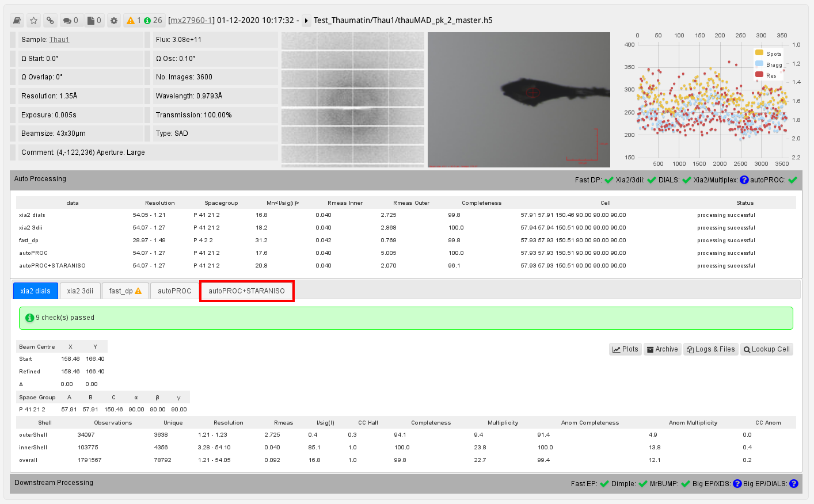814x504 pixels.
Task: Click innerShell row in statistics table
Action: click(406, 448)
